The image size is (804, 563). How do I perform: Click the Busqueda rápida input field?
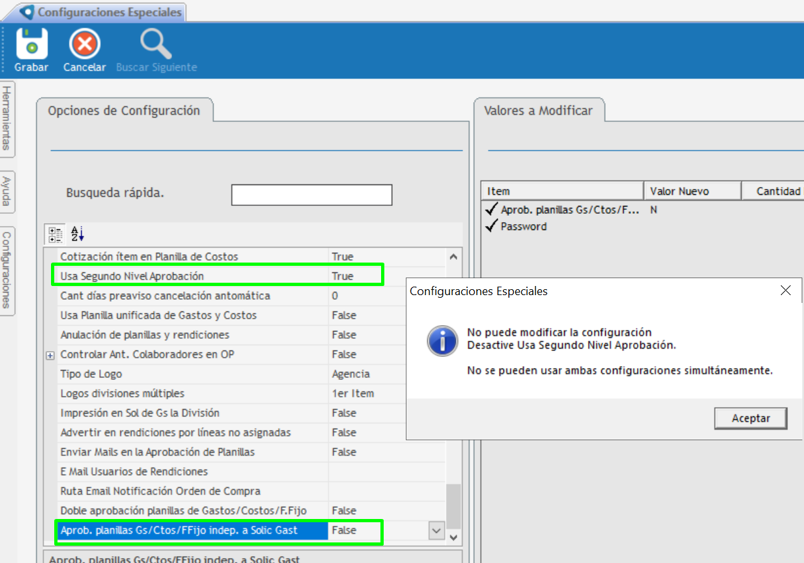312,195
